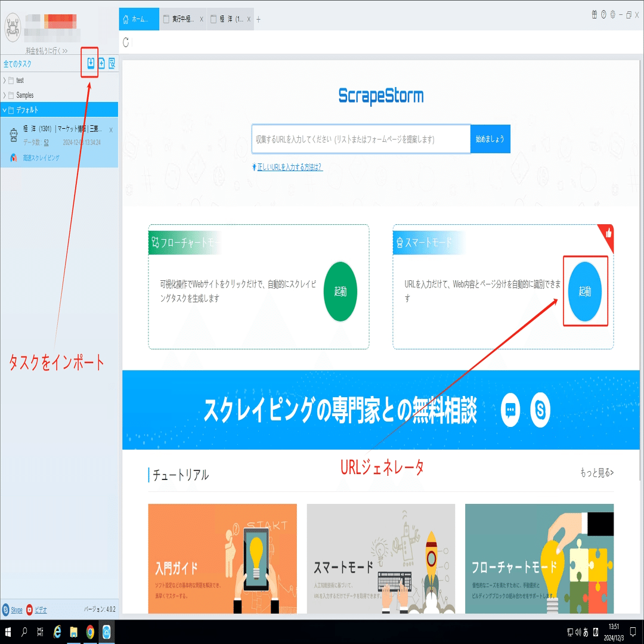
Task: Open Windows Start menu
Action: pos(8,631)
